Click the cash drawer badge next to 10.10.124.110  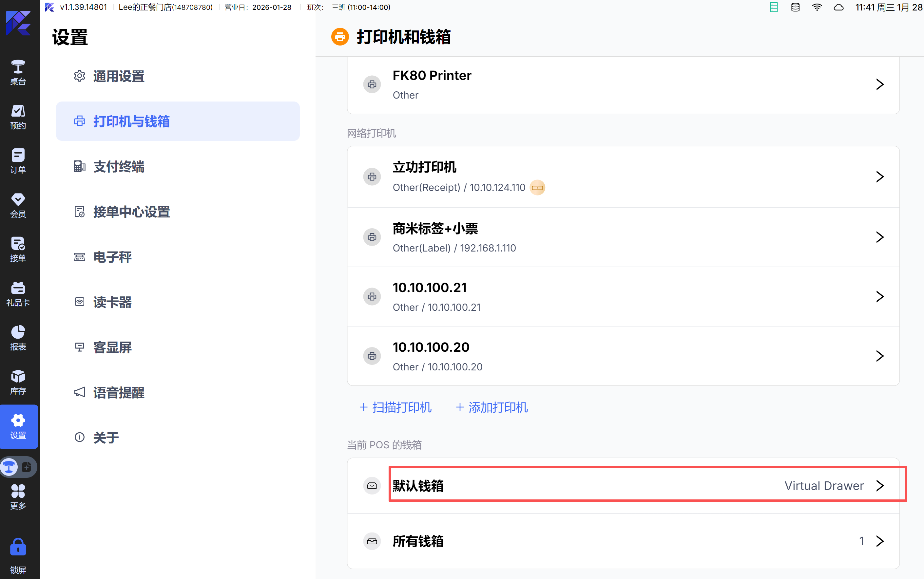537,188
